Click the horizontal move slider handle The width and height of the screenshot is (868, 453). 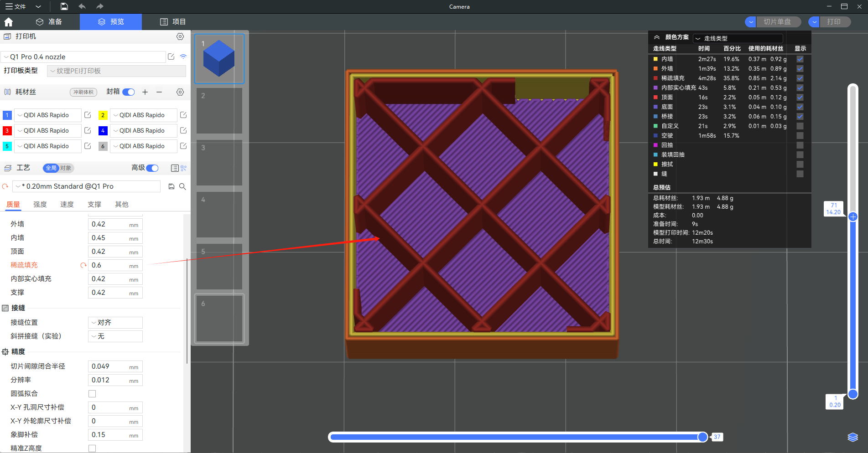(702, 437)
